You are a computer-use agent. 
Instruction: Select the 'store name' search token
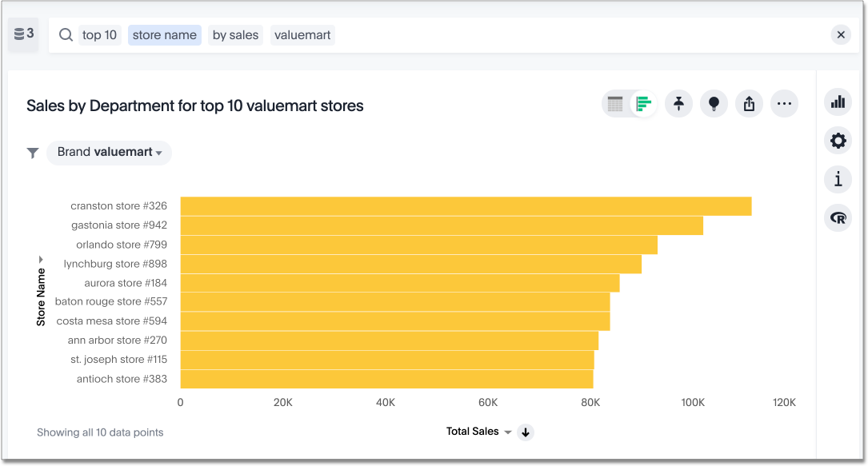point(164,35)
